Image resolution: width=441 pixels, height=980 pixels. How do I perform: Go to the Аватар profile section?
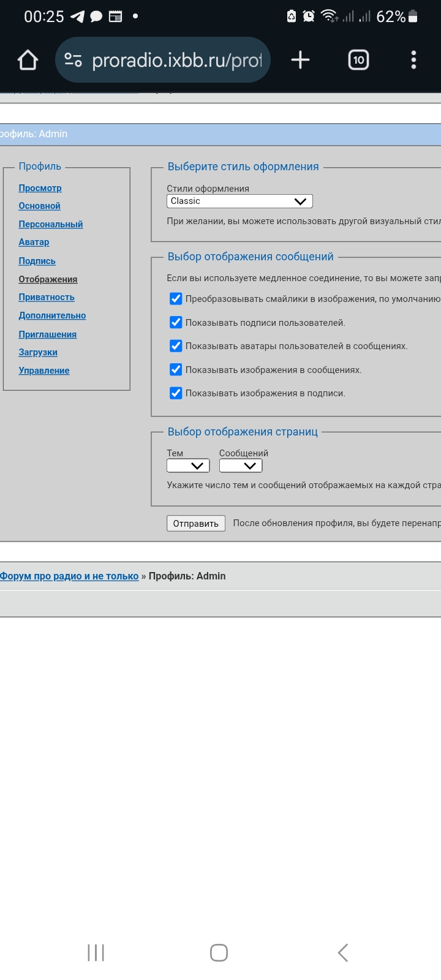[34, 242]
